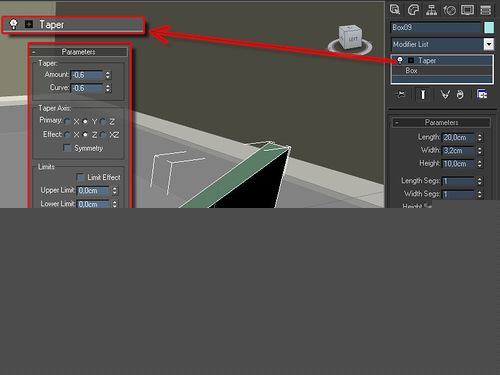
Task: Click Make Unique icon below stack
Action: (445, 95)
